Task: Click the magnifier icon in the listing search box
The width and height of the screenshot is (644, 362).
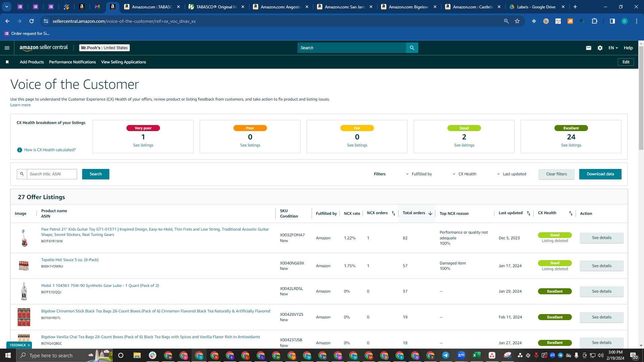Action: click(x=22, y=174)
